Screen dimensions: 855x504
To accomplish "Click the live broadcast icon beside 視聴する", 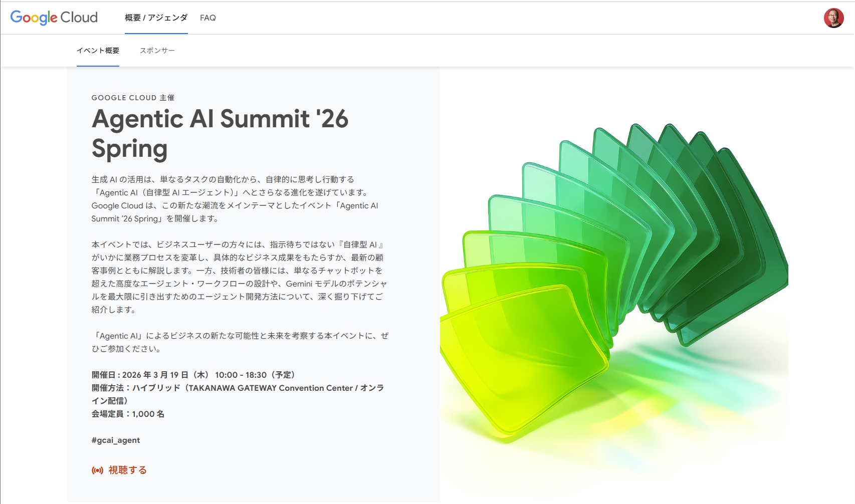I will point(97,470).
